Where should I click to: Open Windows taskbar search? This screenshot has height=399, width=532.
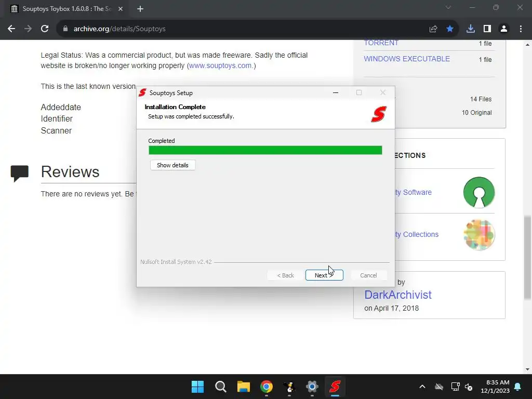220,387
